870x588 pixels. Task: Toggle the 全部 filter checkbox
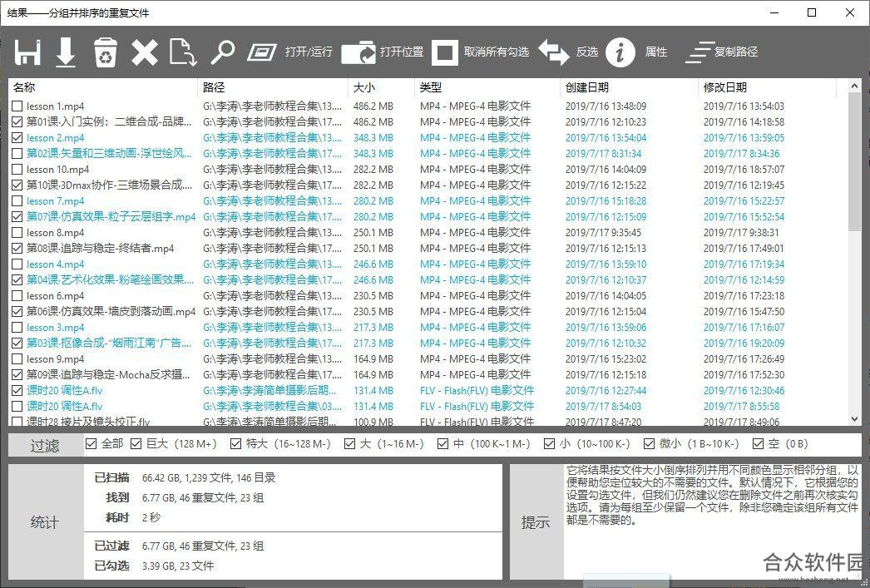coord(91,444)
